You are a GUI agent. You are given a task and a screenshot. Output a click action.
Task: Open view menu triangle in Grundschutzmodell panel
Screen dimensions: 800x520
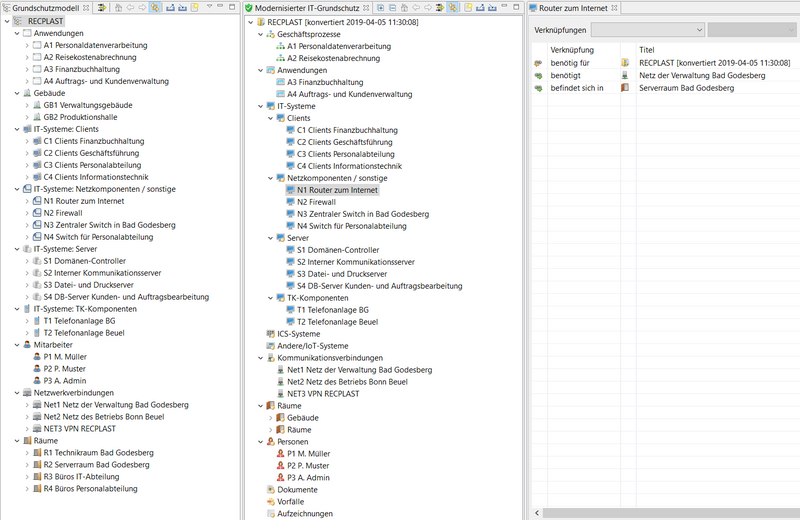[x=209, y=7]
